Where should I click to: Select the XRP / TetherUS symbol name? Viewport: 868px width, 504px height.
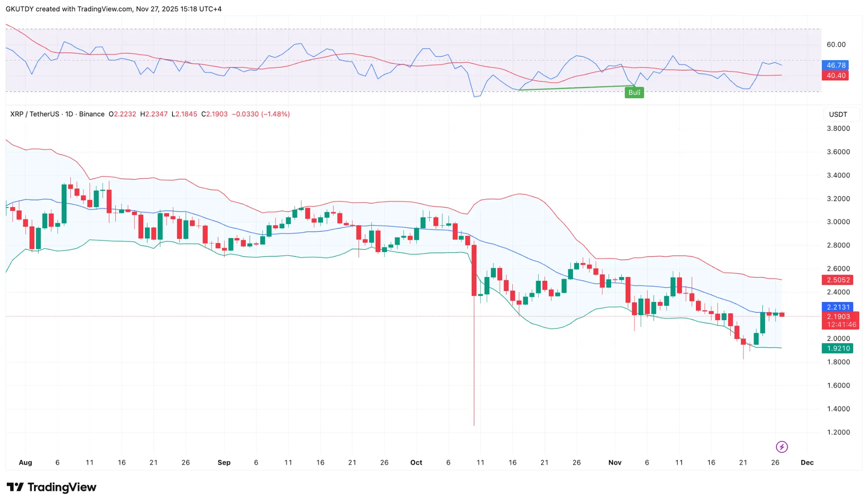point(34,114)
